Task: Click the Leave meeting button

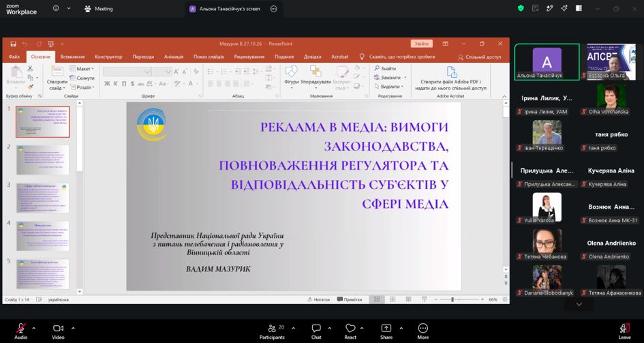Action: [x=625, y=331]
